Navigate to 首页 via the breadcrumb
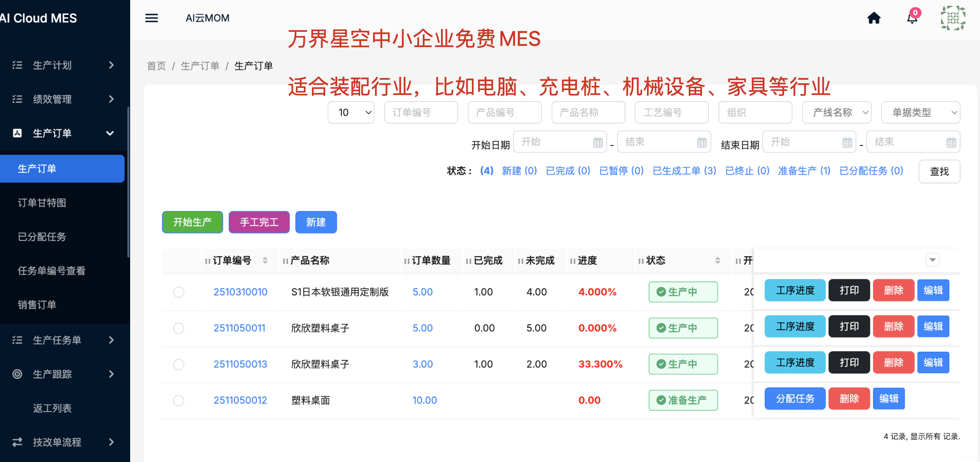The image size is (980, 462). (156, 66)
